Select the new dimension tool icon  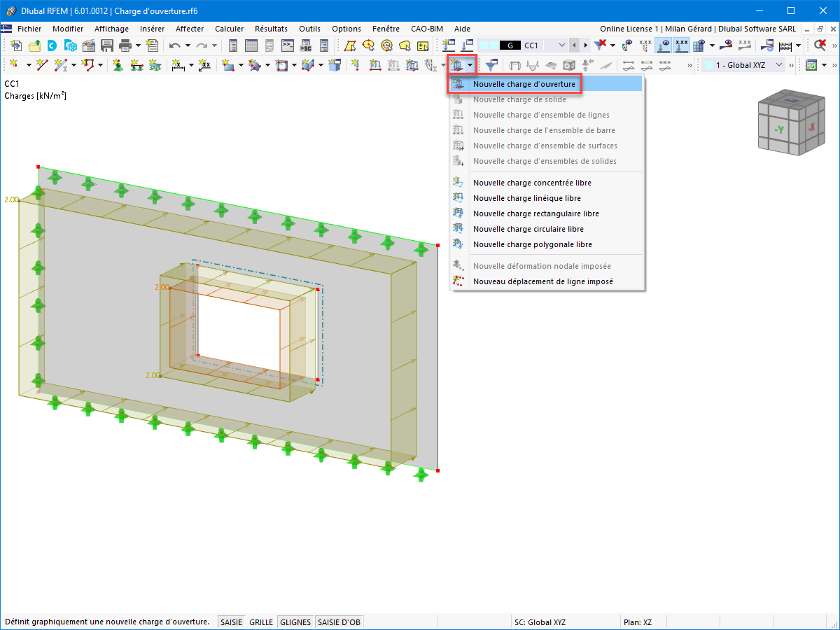pyautogui.click(x=178, y=65)
